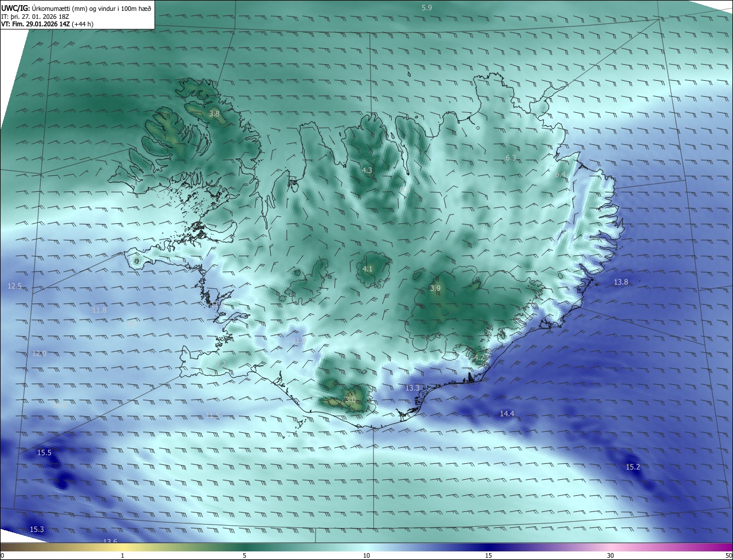Click the 6.3 value label
This screenshot has width=733, height=560.
(511, 157)
